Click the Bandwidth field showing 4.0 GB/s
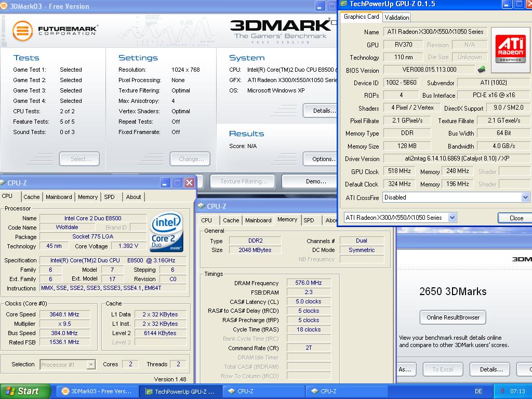 pyautogui.click(x=503, y=146)
